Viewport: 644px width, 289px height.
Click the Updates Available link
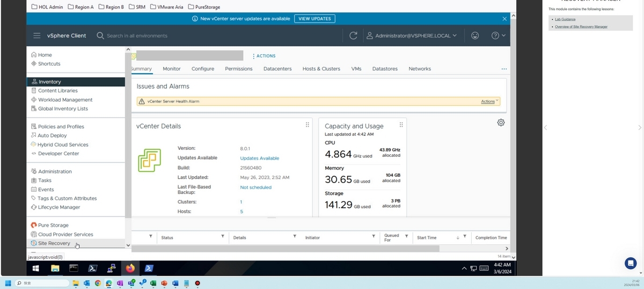pos(260,158)
